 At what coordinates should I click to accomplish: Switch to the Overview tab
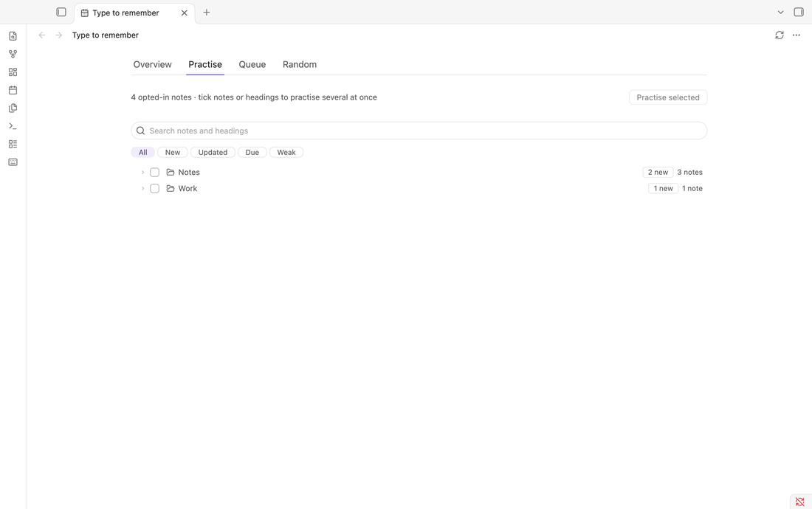tap(152, 65)
